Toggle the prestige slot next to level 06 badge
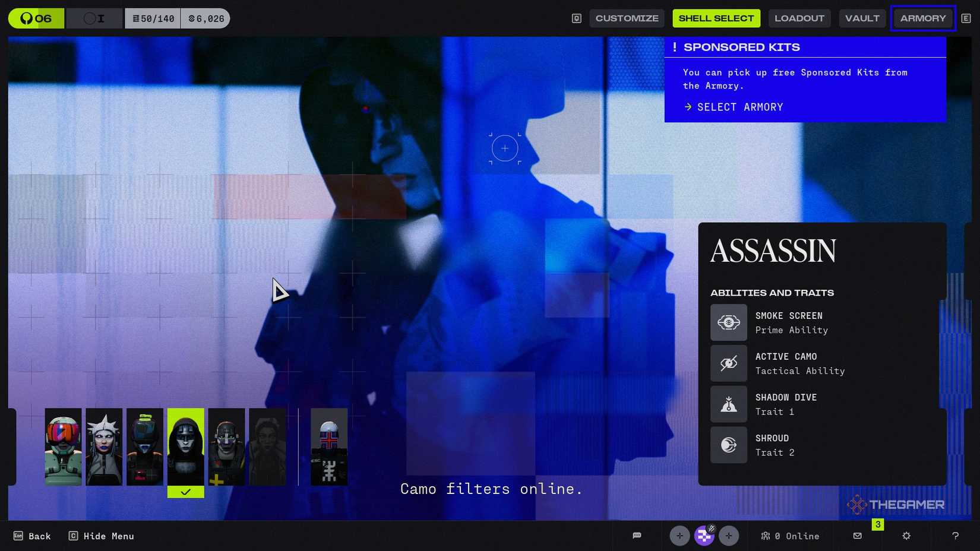Image resolution: width=980 pixels, height=551 pixels. 93,18
